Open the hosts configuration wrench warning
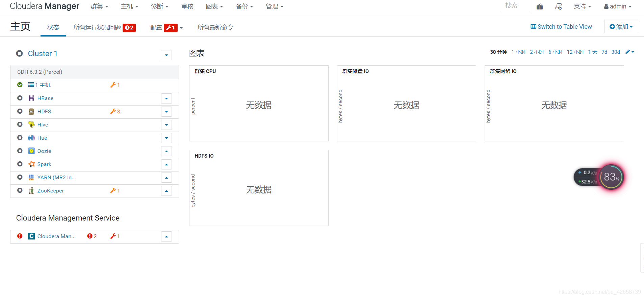 coord(115,85)
